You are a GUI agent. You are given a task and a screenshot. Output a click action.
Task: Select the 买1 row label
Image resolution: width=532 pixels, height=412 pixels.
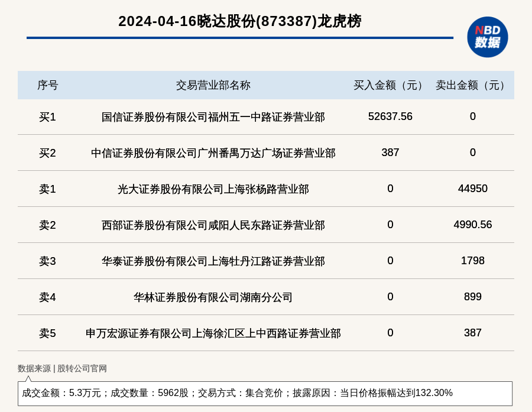tap(47, 117)
